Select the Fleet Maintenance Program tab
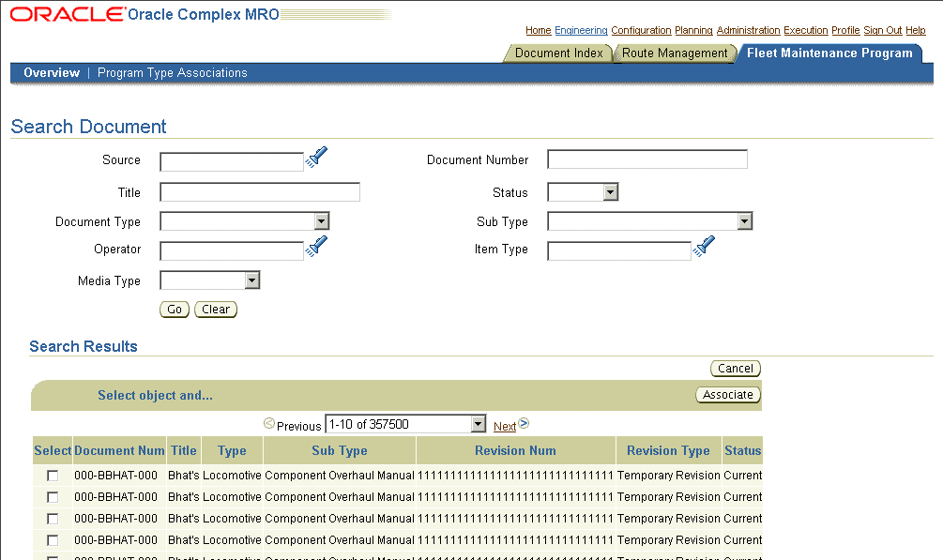Image resolution: width=943 pixels, height=560 pixels. point(829,53)
